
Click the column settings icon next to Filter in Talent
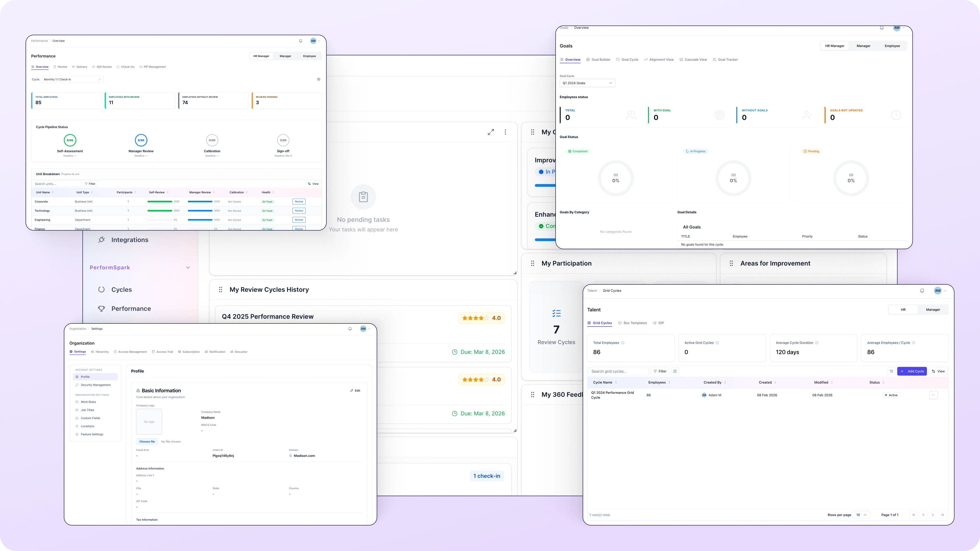pos(675,371)
